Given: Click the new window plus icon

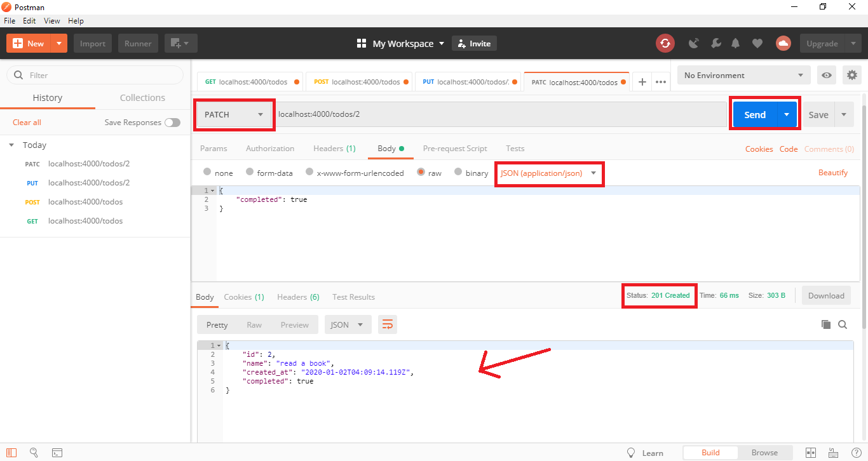Looking at the screenshot, I should [181, 43].
